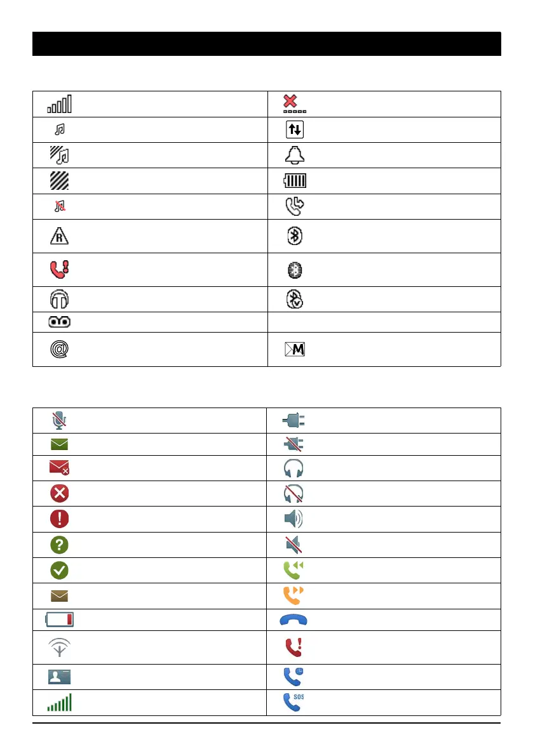Click the @ email symbol icon
The height and width of the screenshot is (756, 533).
tap(59, 349)
